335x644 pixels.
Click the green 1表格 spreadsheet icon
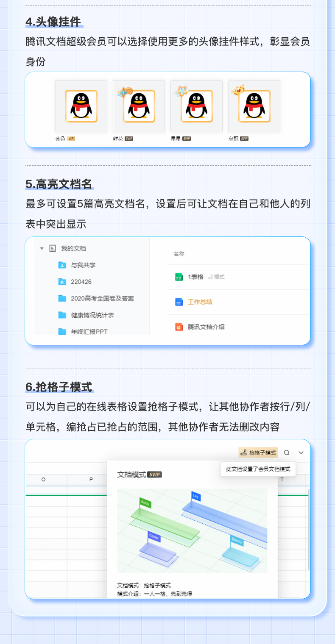pos(179,277)
